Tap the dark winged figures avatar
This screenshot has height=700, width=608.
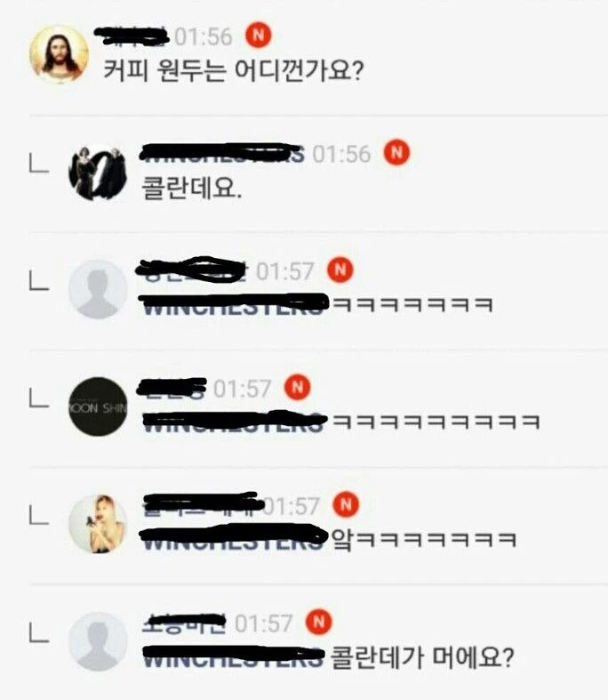(x=98, y=173)
